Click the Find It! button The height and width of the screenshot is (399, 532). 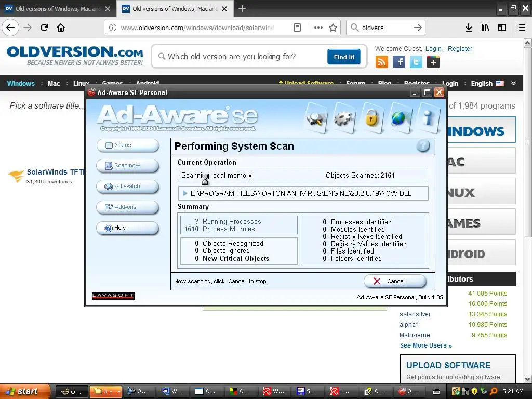[344, 57]
